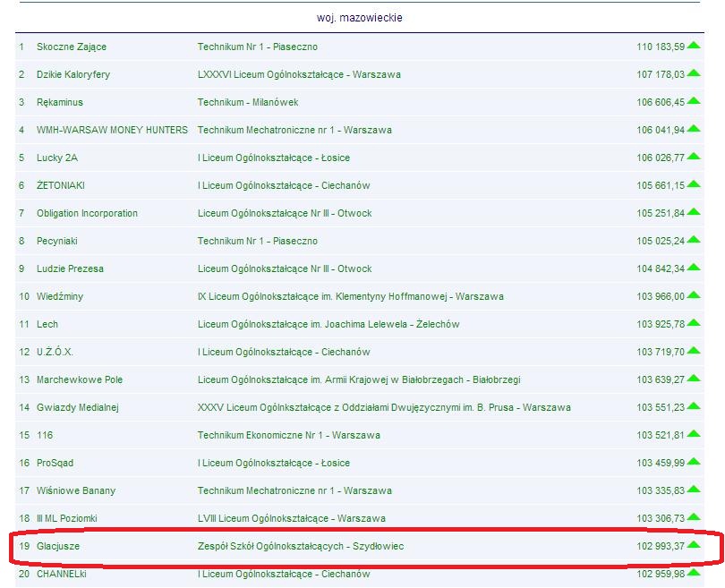Viewport: 725px width, 588px height.
Task: Select the U.Ż.Ó.X. team name
Action: (55, 352)
